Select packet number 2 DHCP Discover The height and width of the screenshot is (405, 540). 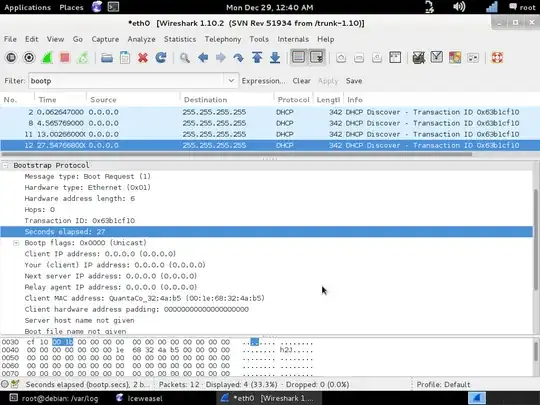[x=270, y=112]
